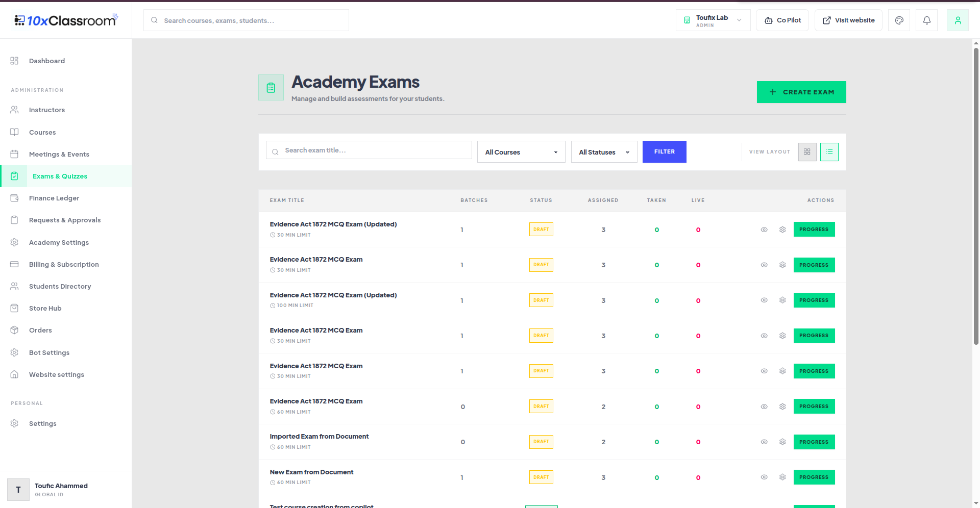Open gear icon for 100 MIN LIMIT exam
Image resolution: width=980 pixels, height=508 pixels.
coord(782,300)
